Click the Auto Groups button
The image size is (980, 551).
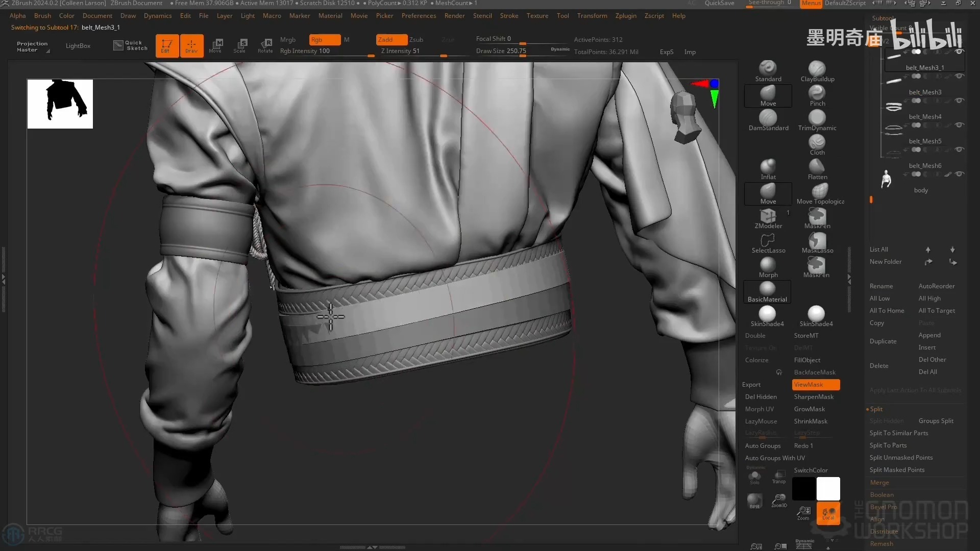[x=763, y=445]
